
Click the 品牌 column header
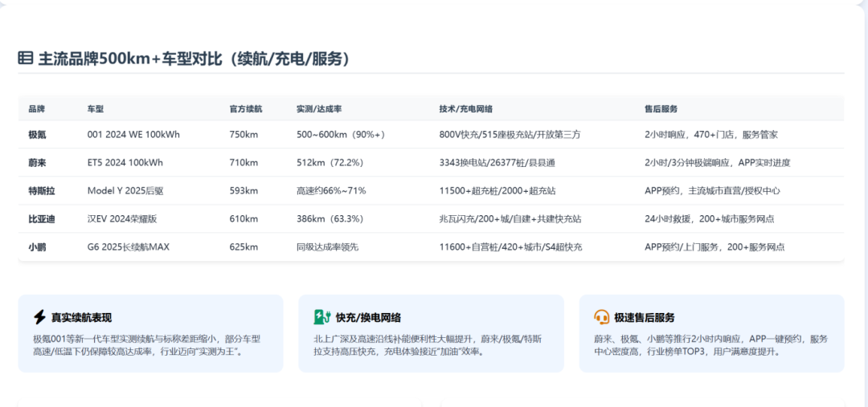[36, 109]
